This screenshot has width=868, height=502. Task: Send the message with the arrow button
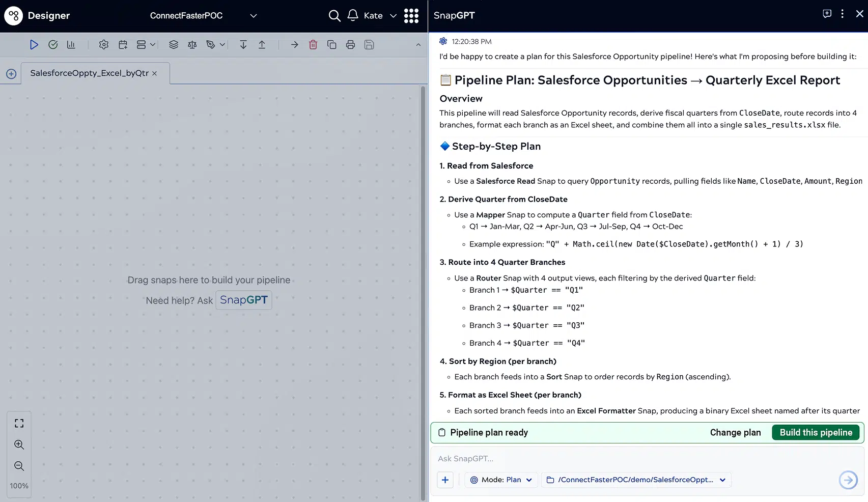click(848, 480)
